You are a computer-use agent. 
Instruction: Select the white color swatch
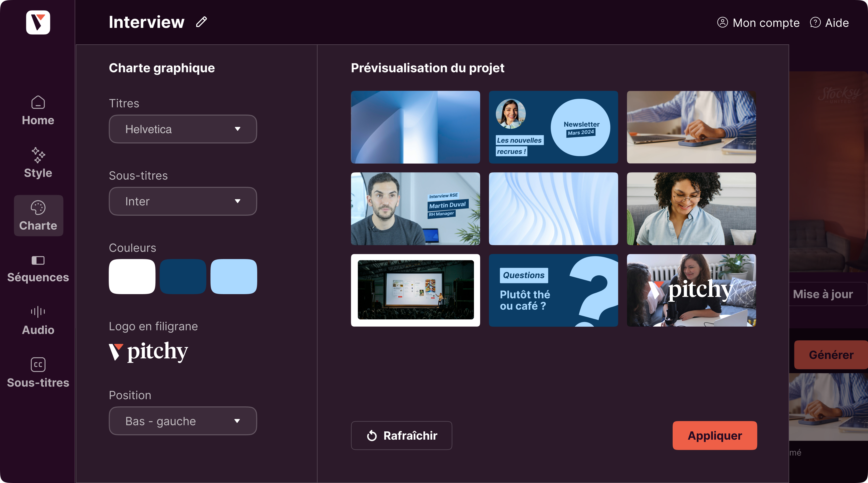click(132, 277)
